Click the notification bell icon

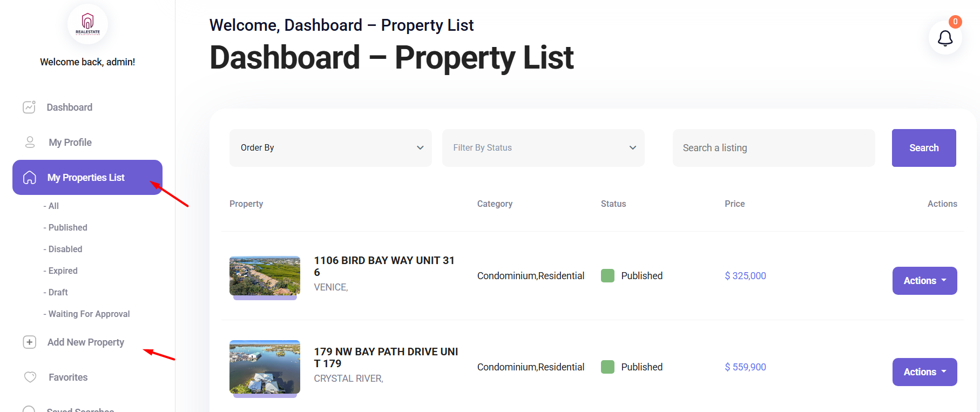pos(945,38)
